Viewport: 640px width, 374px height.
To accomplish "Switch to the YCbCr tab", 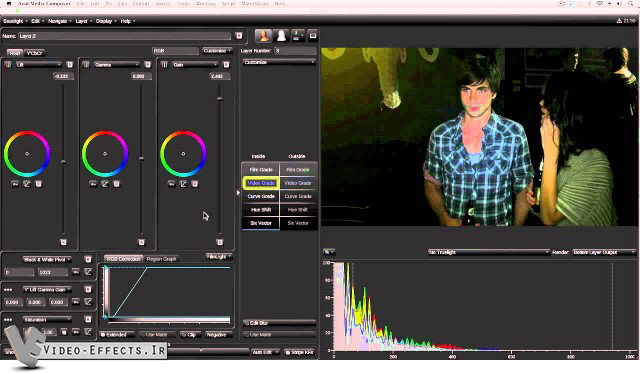I will coord(34,53).
